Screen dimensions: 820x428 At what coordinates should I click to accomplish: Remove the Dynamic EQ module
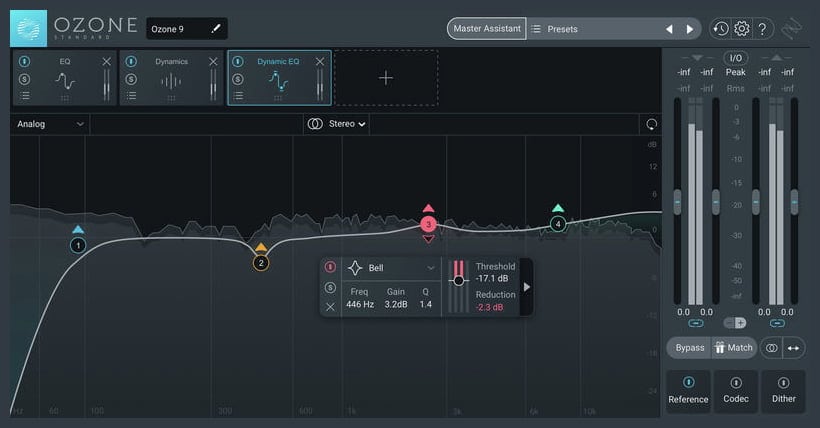pyautogui.click(x=320, y=62)
